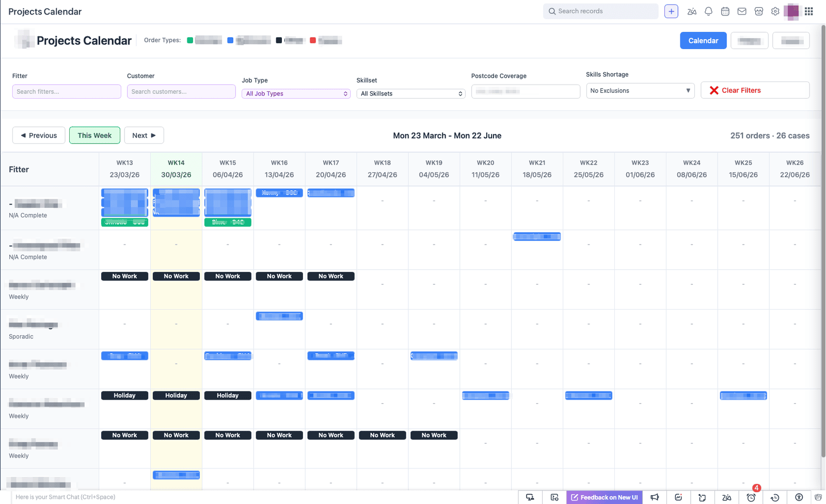Open the apps grid launcher

coord(809,11)
